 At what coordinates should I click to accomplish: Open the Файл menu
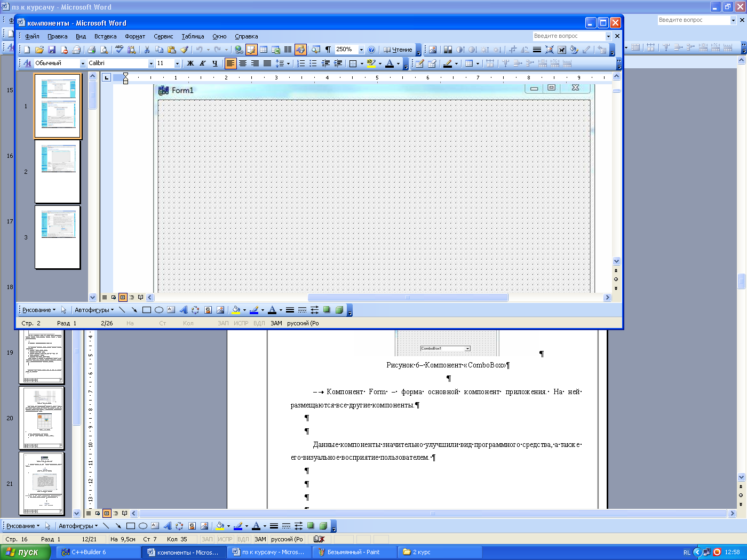(x=32, y=36)
